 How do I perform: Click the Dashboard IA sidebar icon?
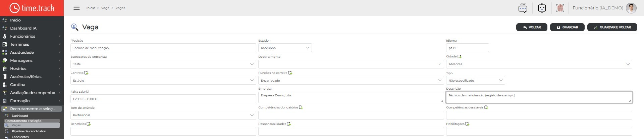(5, 28)
